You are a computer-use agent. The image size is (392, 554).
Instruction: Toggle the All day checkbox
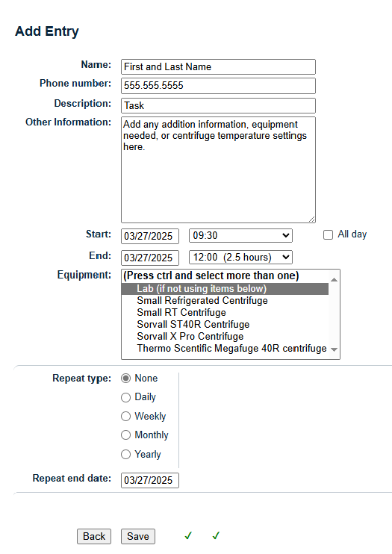click(x=328, y=235)
